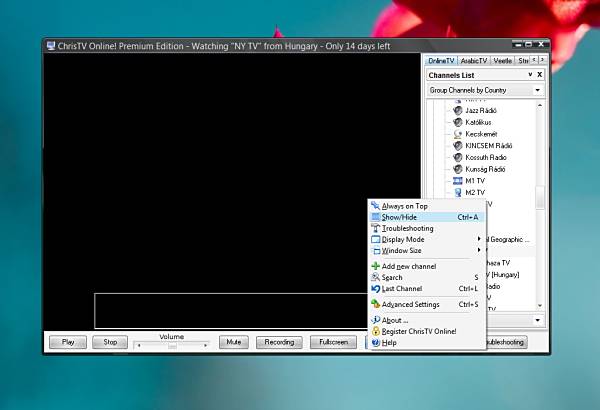Image resolution: width=600 pixels, height=410 pixels.
Task: Open the dropdown below the channels list
Action: coord(538,320)
